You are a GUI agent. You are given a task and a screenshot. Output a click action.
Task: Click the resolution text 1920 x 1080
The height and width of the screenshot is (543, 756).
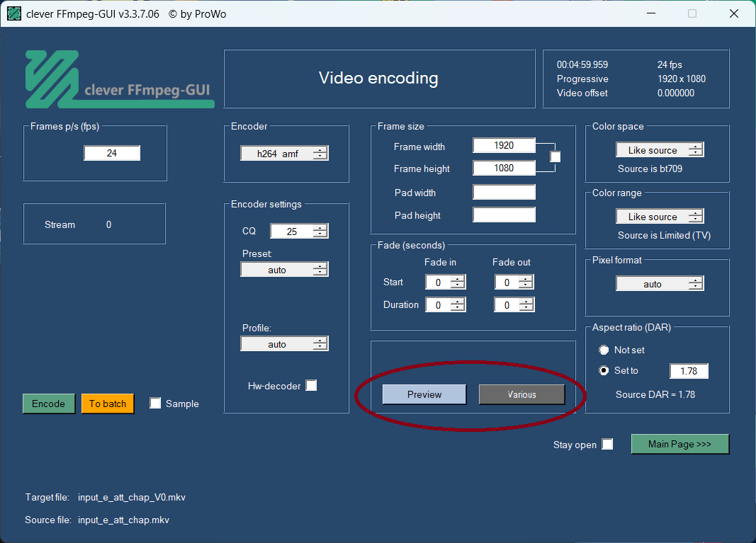coord(682,79)
